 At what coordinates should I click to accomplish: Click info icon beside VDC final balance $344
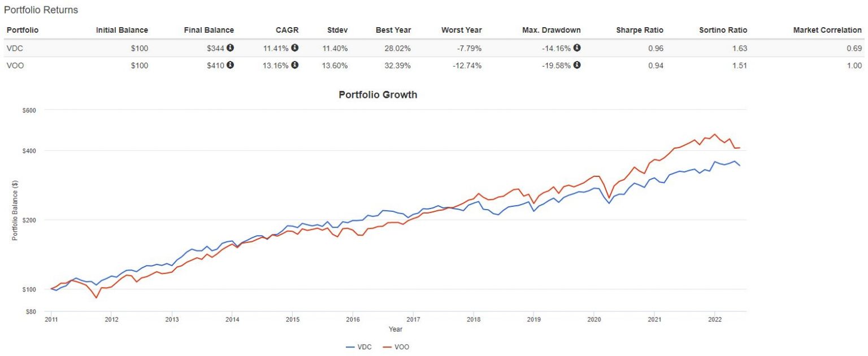231,48
